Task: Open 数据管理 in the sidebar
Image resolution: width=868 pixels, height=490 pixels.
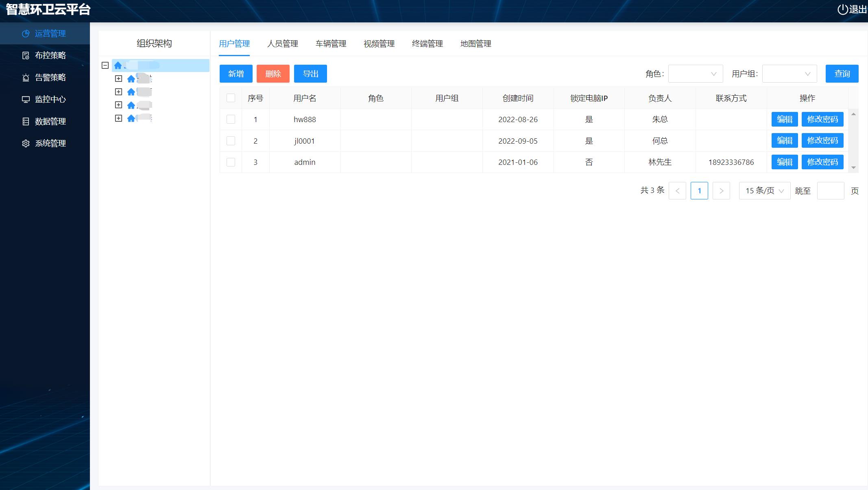Action: (50, 121)
